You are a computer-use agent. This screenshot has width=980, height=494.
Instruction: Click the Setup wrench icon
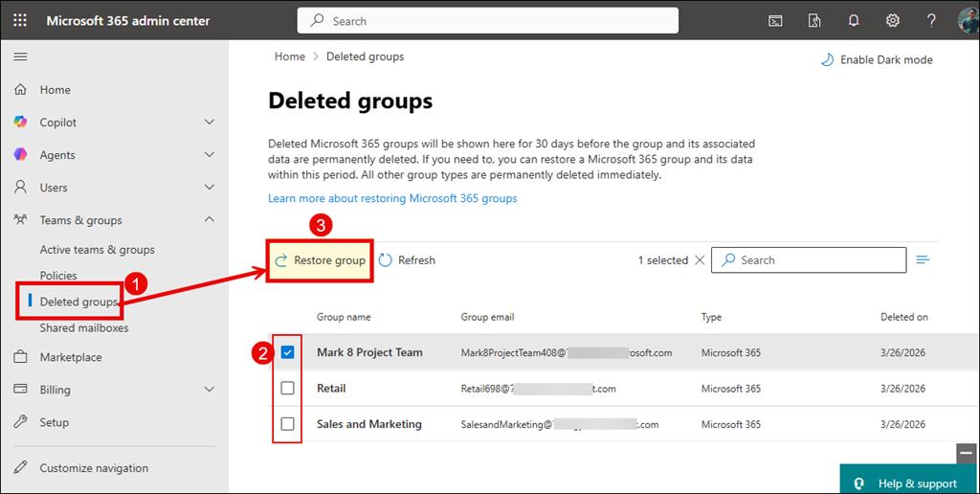tap(21, 421)
